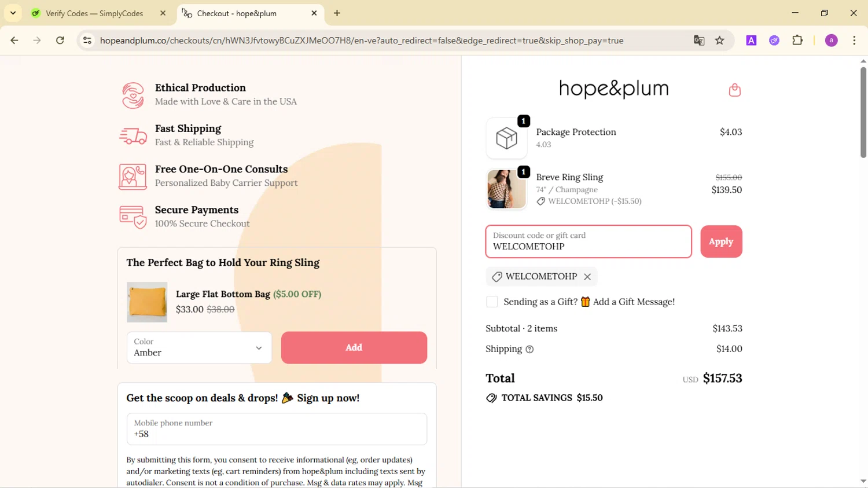This screenshot has height=488, width=868.
Task: Click the Total Savings tag icon
Action: (x=491, y=398)
